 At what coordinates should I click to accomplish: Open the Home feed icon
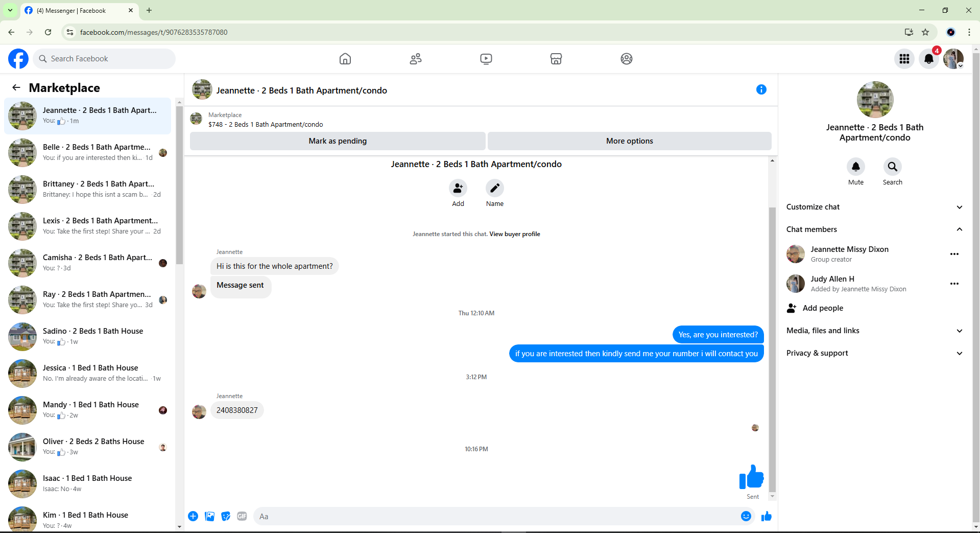[345, 59]
